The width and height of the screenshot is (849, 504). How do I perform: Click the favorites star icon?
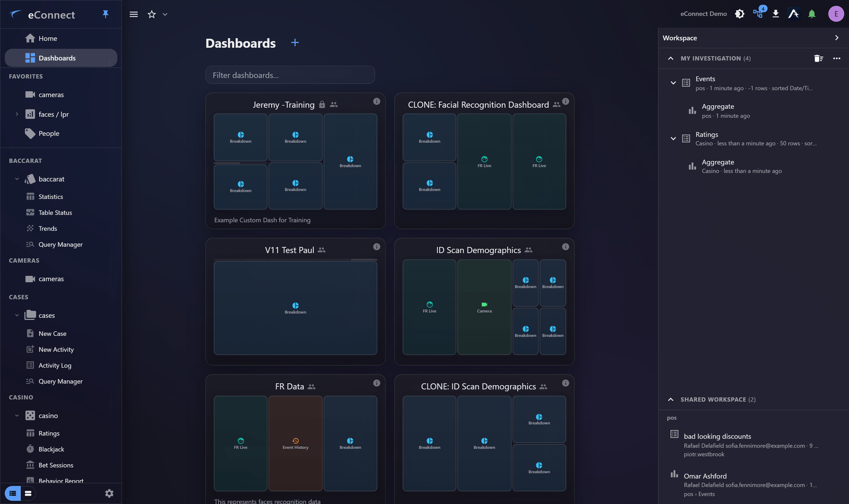tap(152, 14)
